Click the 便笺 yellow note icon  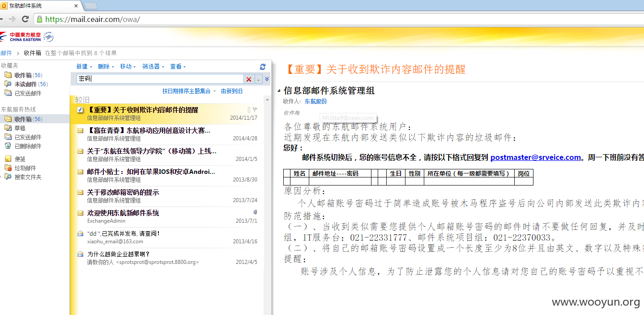[x=8, y=159]
